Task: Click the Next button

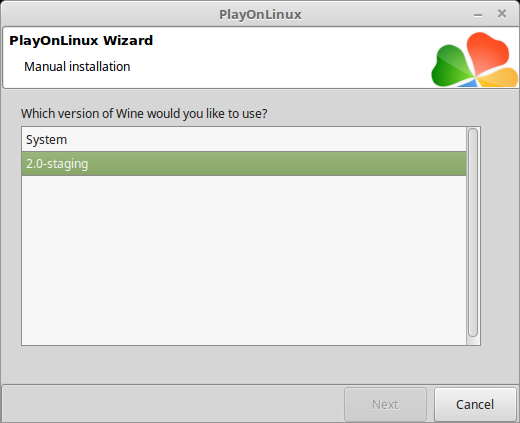Action: coord(385,404)
